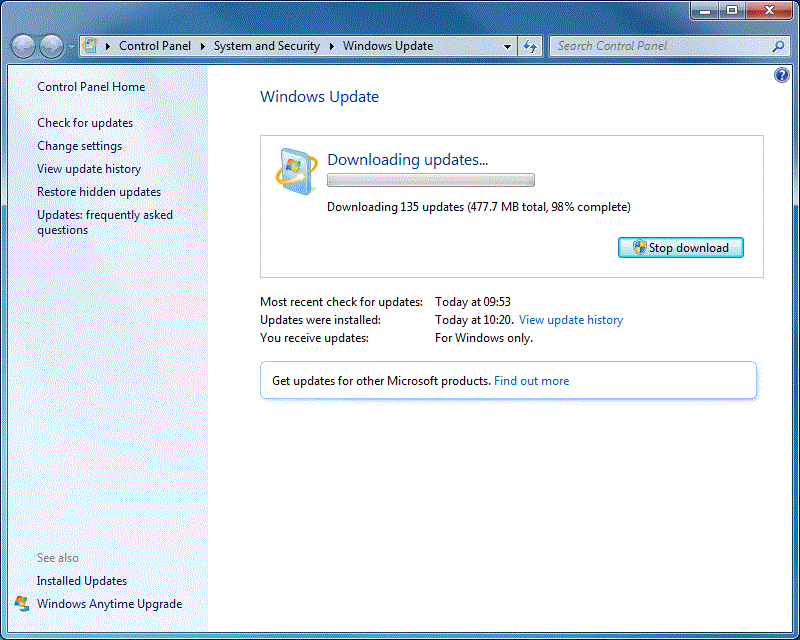Minimize the Windows Update window
Screen dimensions: 800x640
pyautogui.click(x=705, y=10)
